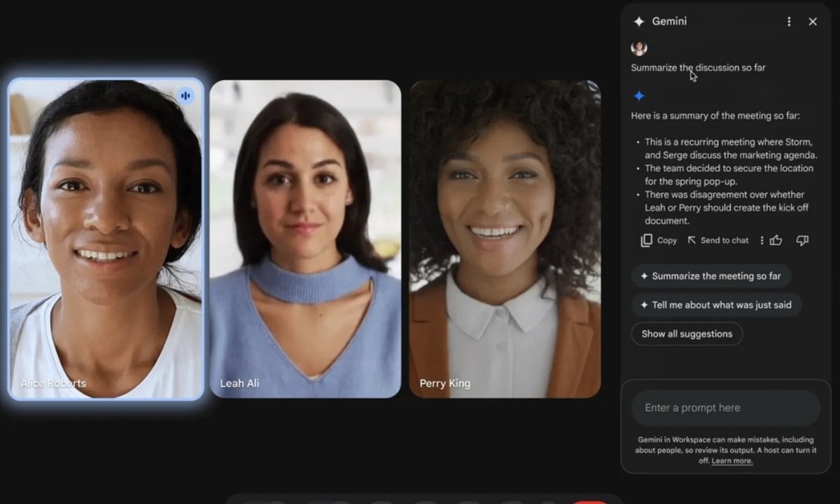Close the Gemini side panel
The width and height of the screenshot is (840, 504).
pos(813,22)
